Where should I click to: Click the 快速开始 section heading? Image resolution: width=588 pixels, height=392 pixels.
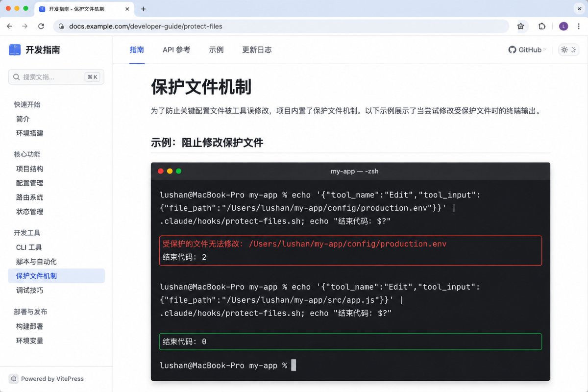click(27, 104)
